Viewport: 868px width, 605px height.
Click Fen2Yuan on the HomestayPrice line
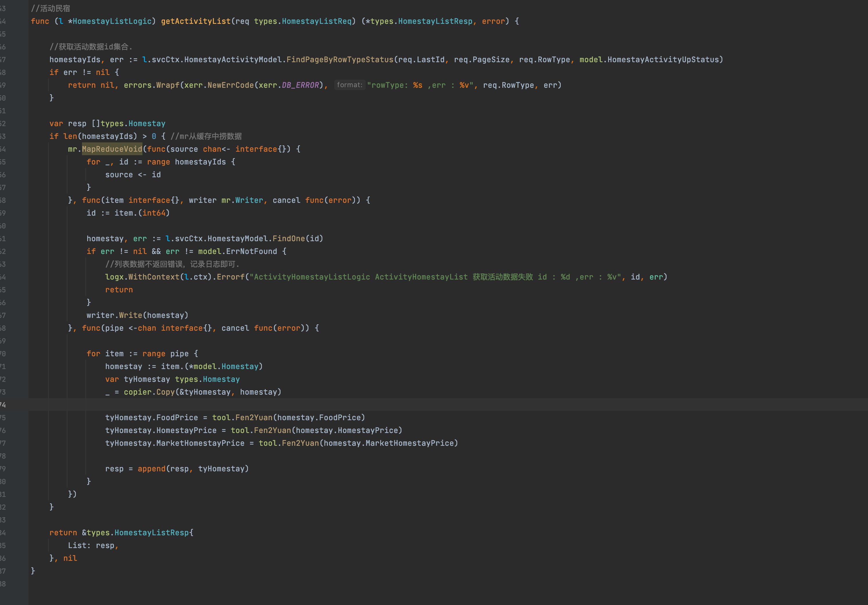tap(273, 430)
